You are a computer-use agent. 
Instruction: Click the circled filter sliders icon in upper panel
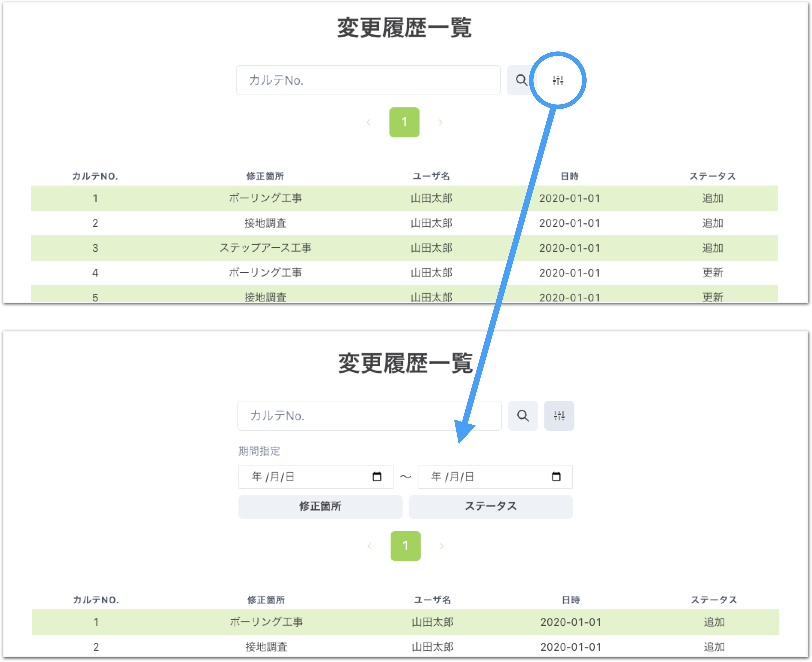click(558, 80)
